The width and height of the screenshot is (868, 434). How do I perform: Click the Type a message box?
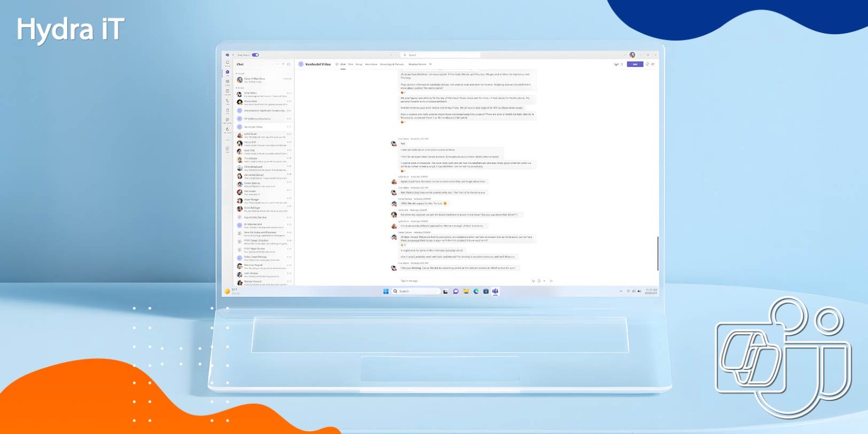point(464,281)
